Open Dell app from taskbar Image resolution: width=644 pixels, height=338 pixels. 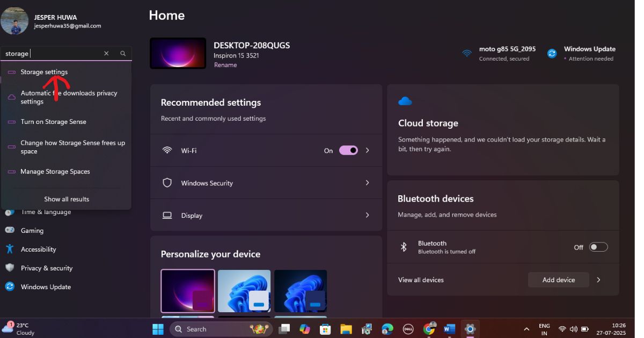408,329
